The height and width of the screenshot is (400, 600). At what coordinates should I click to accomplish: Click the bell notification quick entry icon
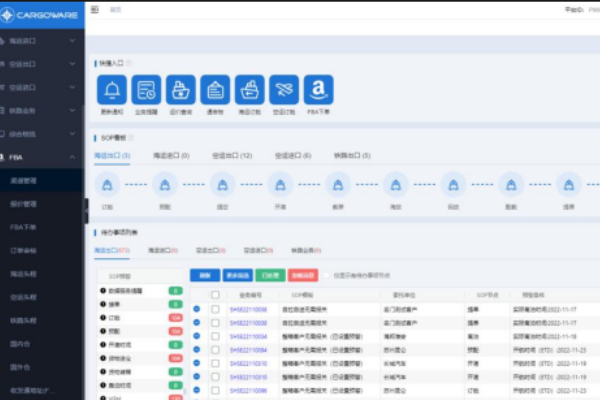point(112,90)
